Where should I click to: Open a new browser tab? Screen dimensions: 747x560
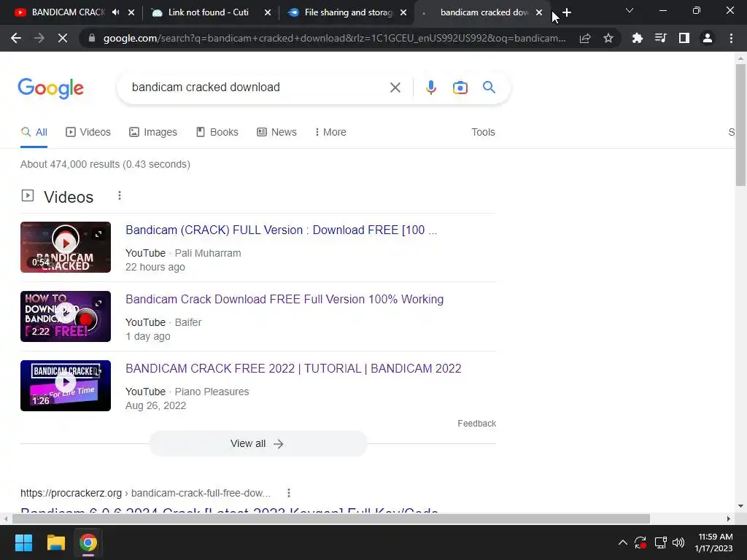click(566, 12)
